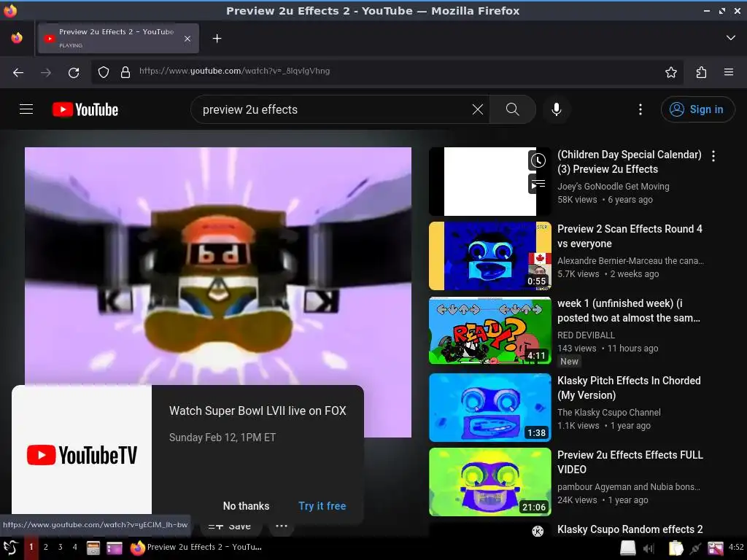747x560 pixels.
Task: Open the 1:38 Klasky Pitch thumbnail
Action: click(x=489, y=408)
